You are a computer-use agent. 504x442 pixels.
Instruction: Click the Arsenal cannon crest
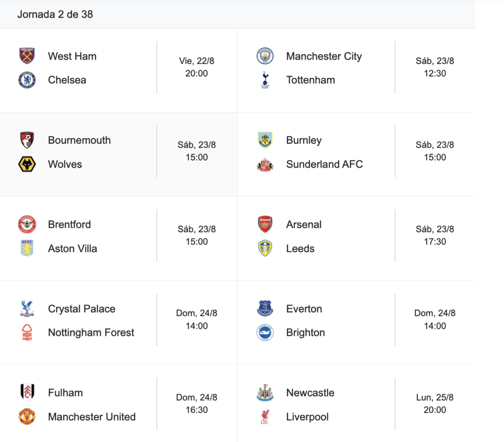265,224
